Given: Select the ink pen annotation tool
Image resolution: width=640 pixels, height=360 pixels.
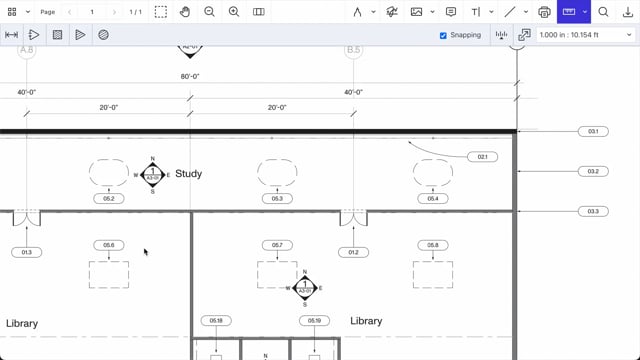Looking at the screenshot, I should pyautogui.click(x=358, y=12).
